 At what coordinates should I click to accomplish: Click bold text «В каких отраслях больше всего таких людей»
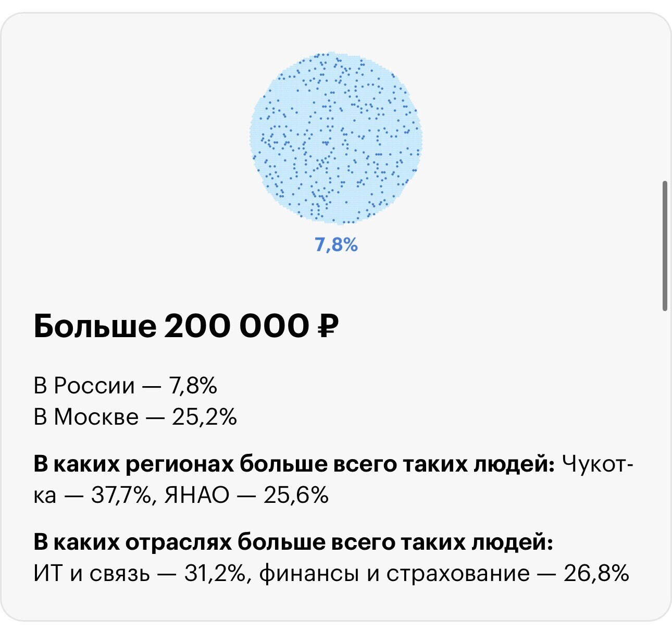point(293,542)
